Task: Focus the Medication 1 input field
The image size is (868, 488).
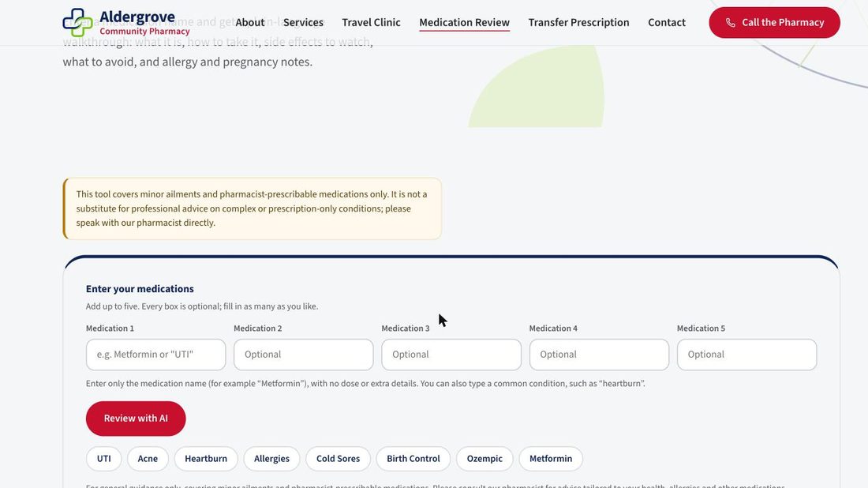Action: [x=155, y=355]
